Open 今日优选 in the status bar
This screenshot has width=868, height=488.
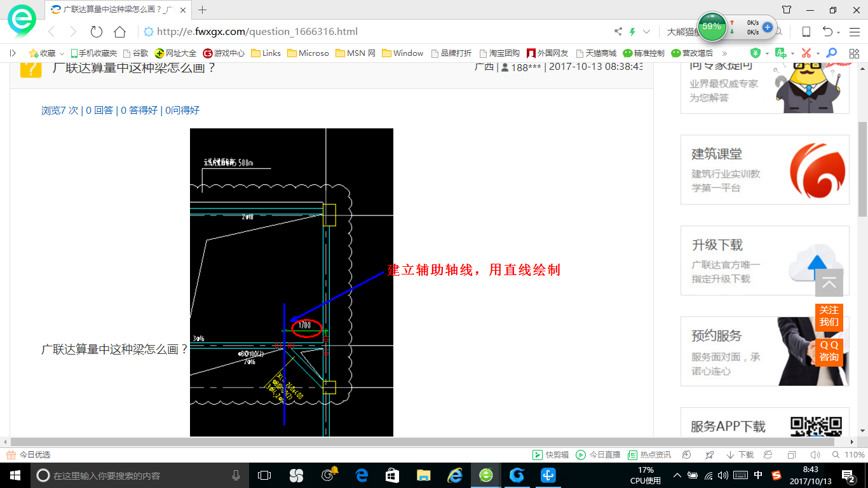point(29,455)
